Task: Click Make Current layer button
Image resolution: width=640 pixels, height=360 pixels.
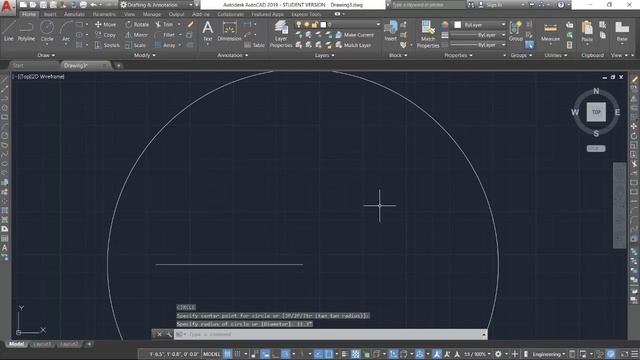Action: click(x=355, y=35)
